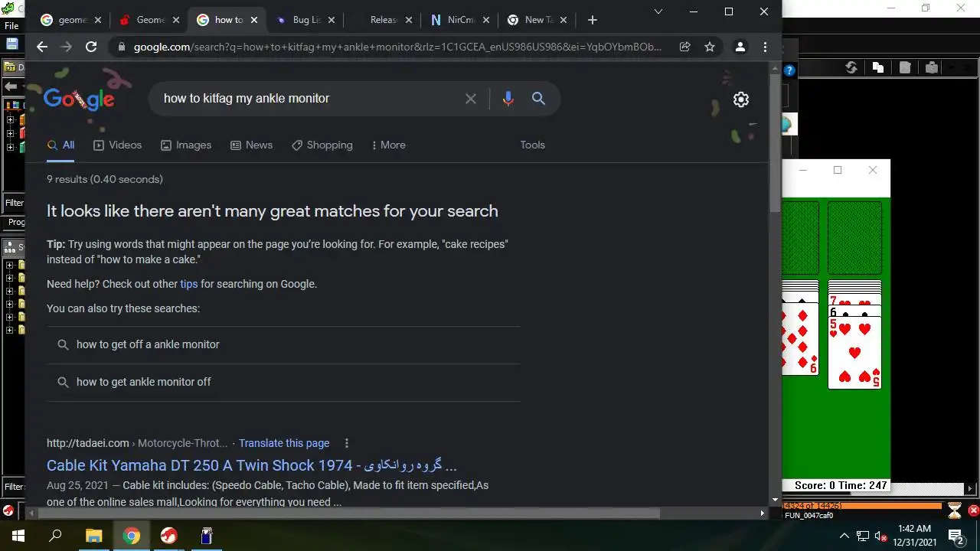The width and height of the screenshot is (980, 551).
Task: Click the Solitaire horizontal scrollbar right arrow
Action: [x=970, y=488]
